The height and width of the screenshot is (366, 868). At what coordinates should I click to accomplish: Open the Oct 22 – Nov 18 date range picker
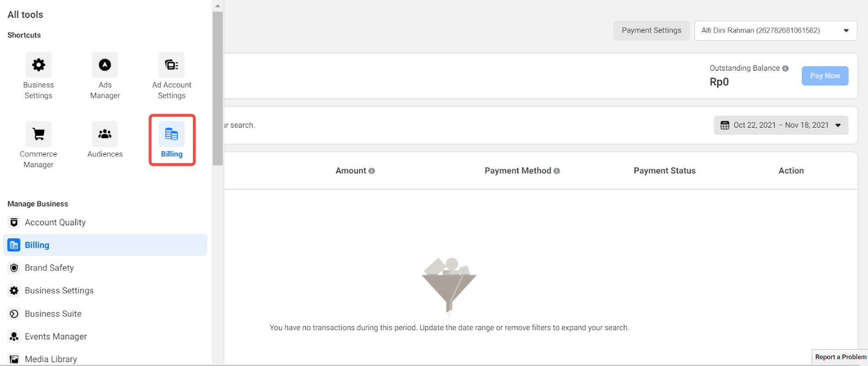(781, 125)
